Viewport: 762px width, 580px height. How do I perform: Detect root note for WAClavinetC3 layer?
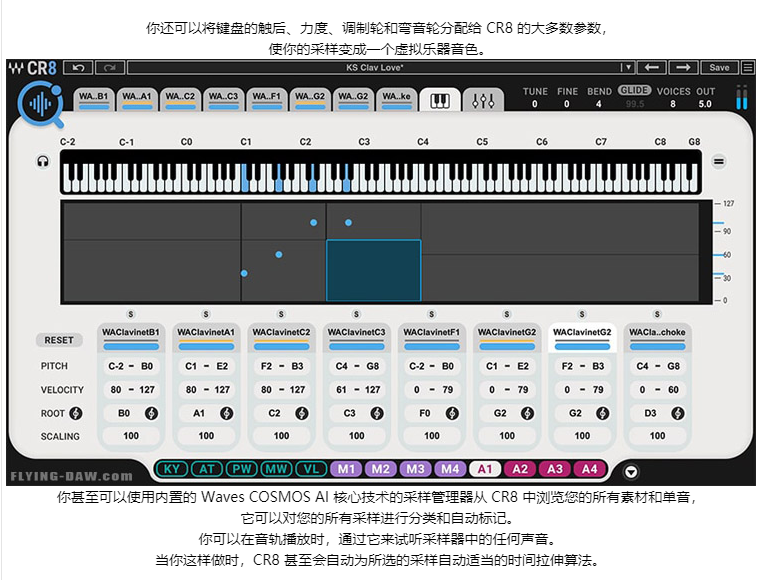pos(377,413)
